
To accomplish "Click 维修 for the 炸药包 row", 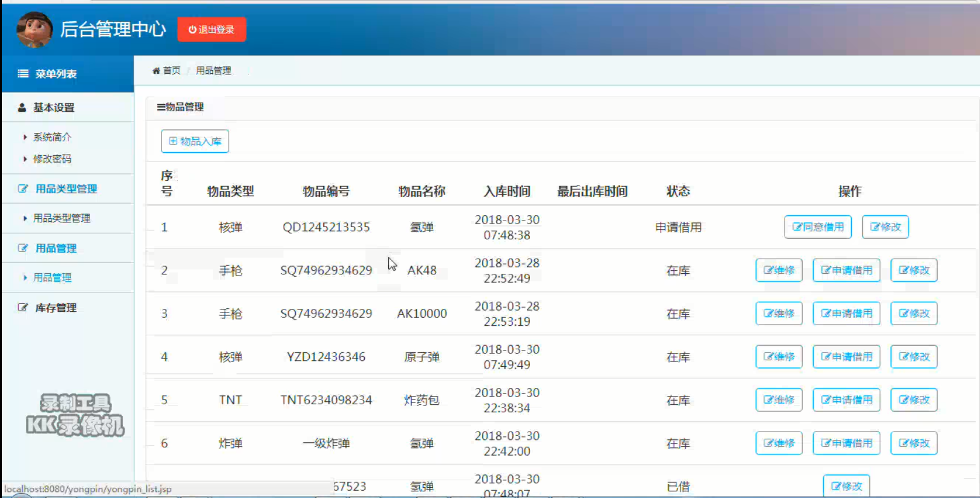I will (x=779, y=400).
